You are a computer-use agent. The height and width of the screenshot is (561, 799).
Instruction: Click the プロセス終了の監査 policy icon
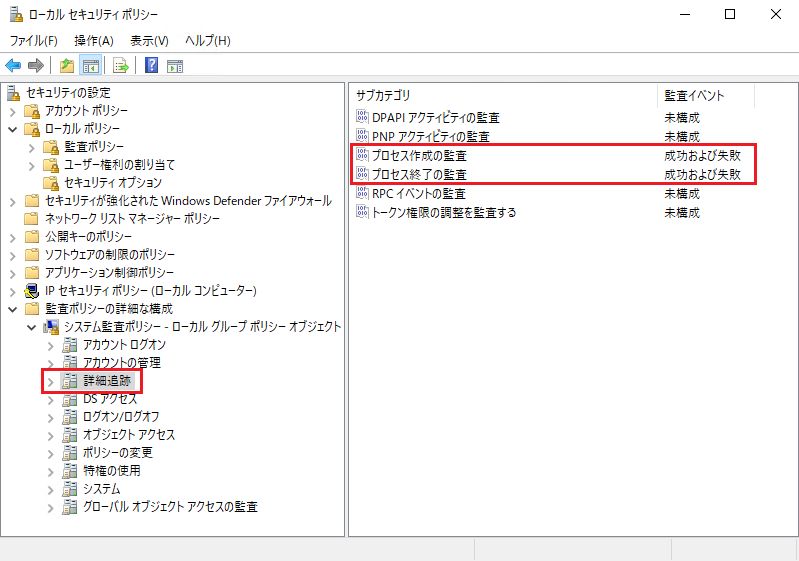pos(362,174)
